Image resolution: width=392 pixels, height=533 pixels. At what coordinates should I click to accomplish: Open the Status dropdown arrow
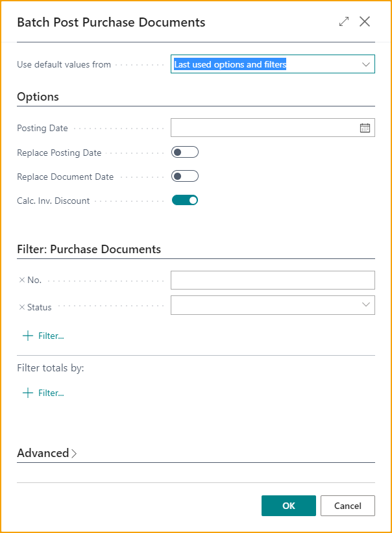[365, 305]
